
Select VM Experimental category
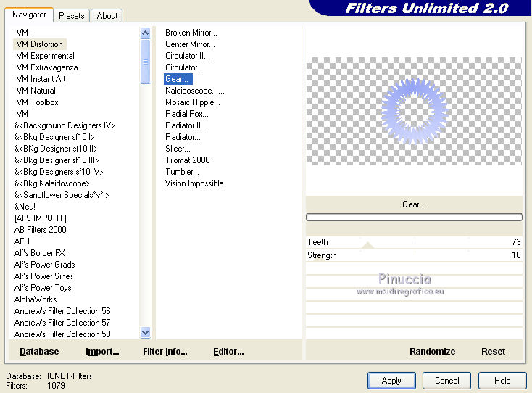pyautogui.click(x=46, y=56)
